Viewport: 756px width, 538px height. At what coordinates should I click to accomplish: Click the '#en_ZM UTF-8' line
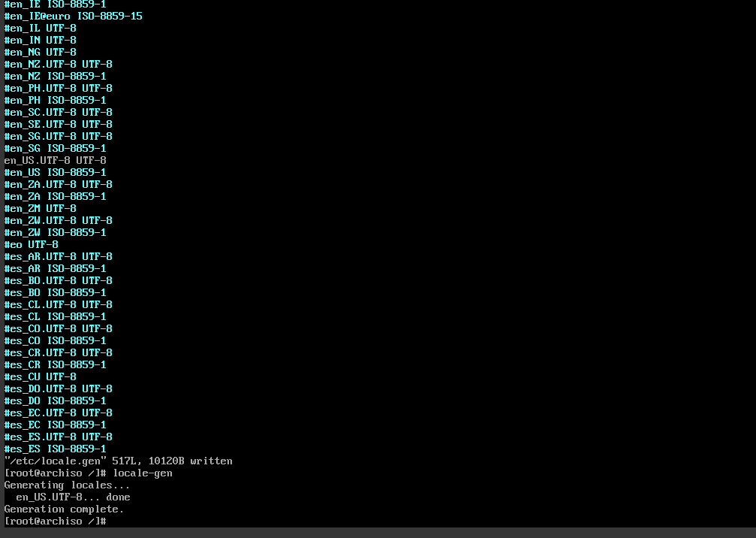tap(40, 208)
